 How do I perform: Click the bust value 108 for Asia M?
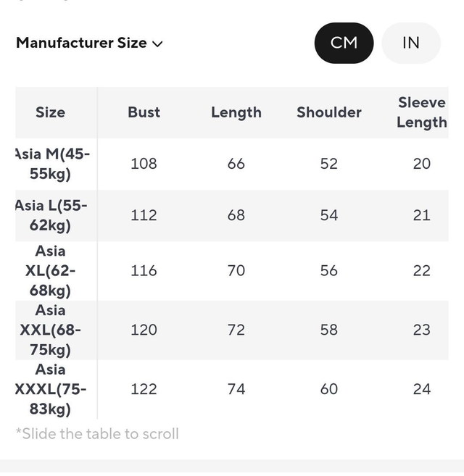pos(144,164)
